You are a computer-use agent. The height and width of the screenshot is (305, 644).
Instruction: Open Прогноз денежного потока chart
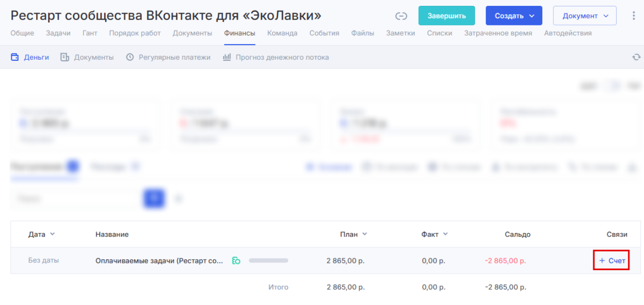[276, 57]
